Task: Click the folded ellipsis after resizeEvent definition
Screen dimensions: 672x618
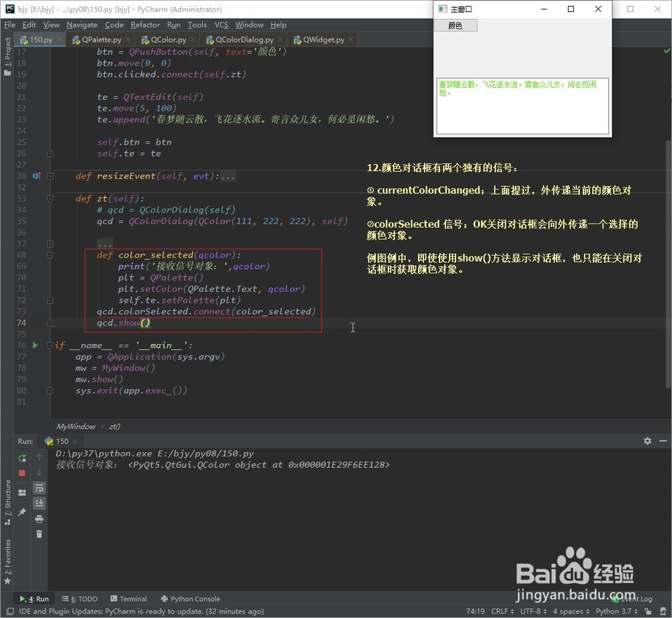Action: [x=228, y=177]
